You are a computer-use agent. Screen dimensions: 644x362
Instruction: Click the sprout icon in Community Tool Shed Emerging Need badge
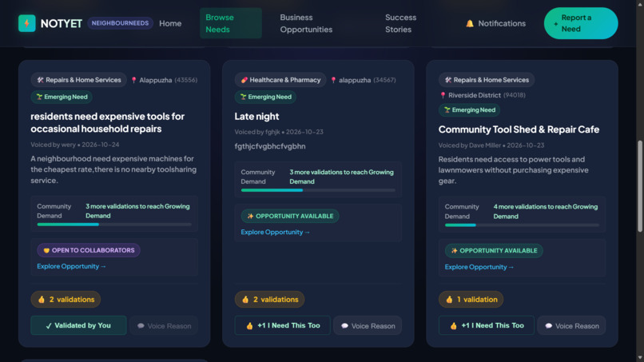447,110
